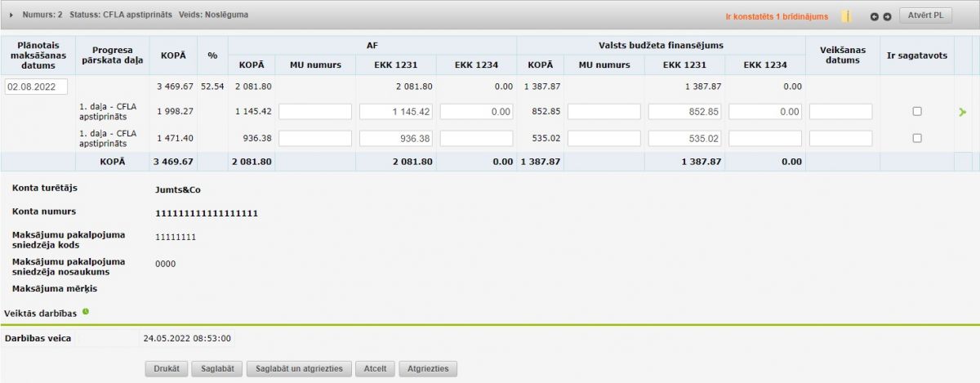The height and width of the screenshot is (383, 980).
Task: Click the planned payment date field 02.08.2022
Action: pyautogui.click(x=37, y=87)
